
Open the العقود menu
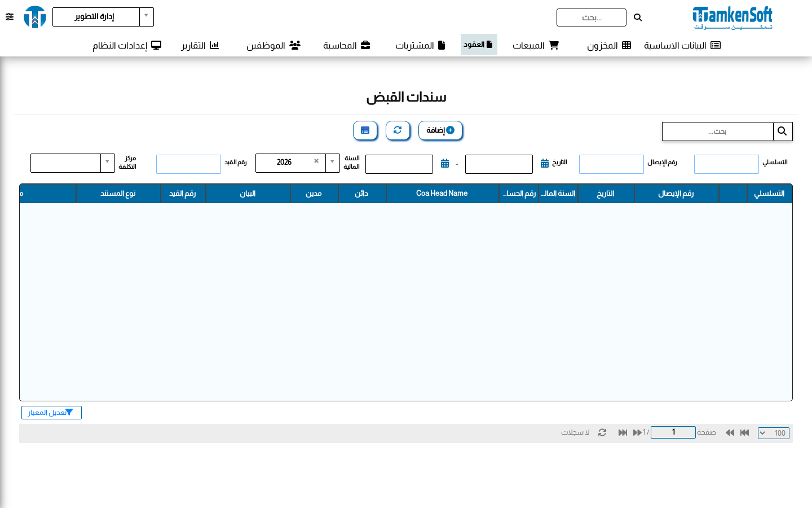point(479,44)
